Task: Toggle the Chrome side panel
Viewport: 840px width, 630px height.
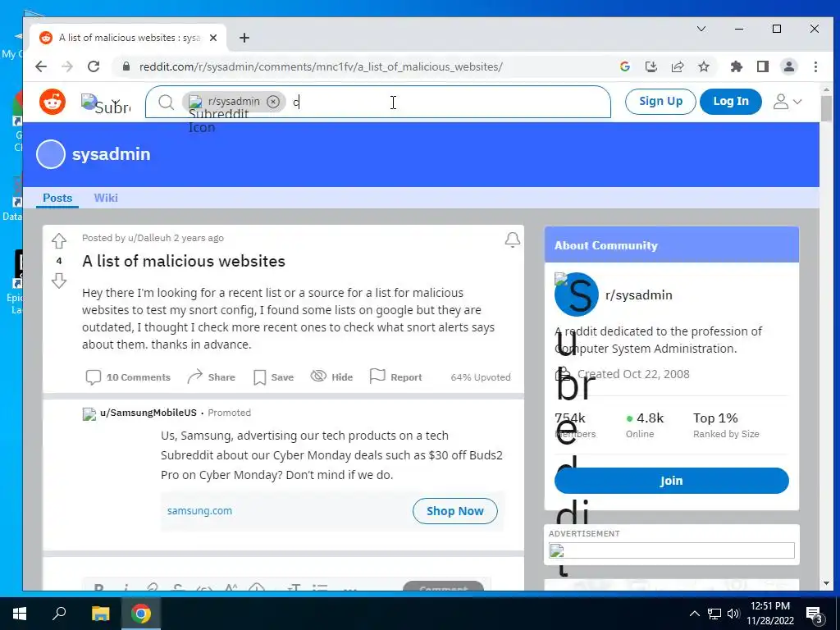Action: [x=763, y=66]
